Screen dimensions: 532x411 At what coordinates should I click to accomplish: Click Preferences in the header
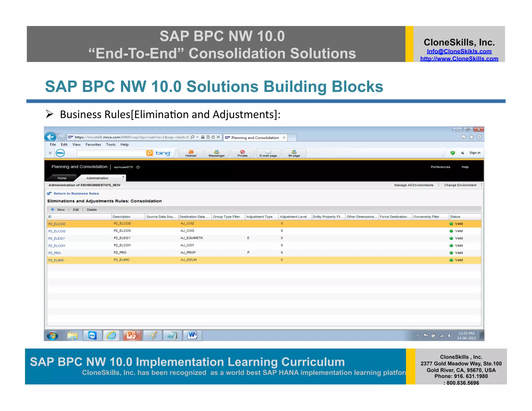(440, 167)
